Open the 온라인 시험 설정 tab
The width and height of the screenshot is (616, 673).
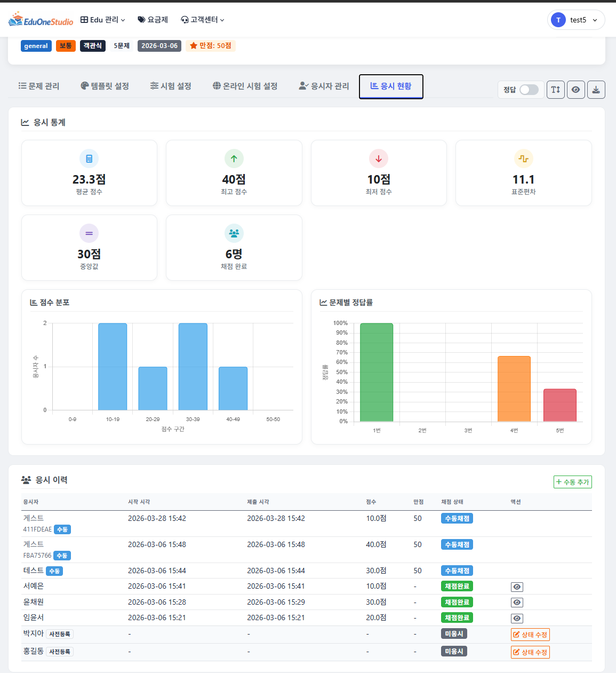pos(245,86)
